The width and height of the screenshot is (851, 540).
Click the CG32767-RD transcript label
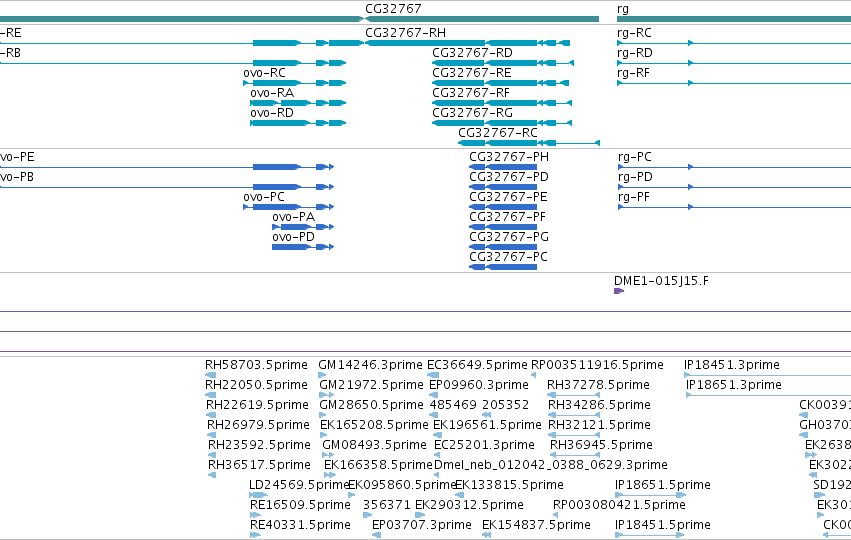click(472, 53)
